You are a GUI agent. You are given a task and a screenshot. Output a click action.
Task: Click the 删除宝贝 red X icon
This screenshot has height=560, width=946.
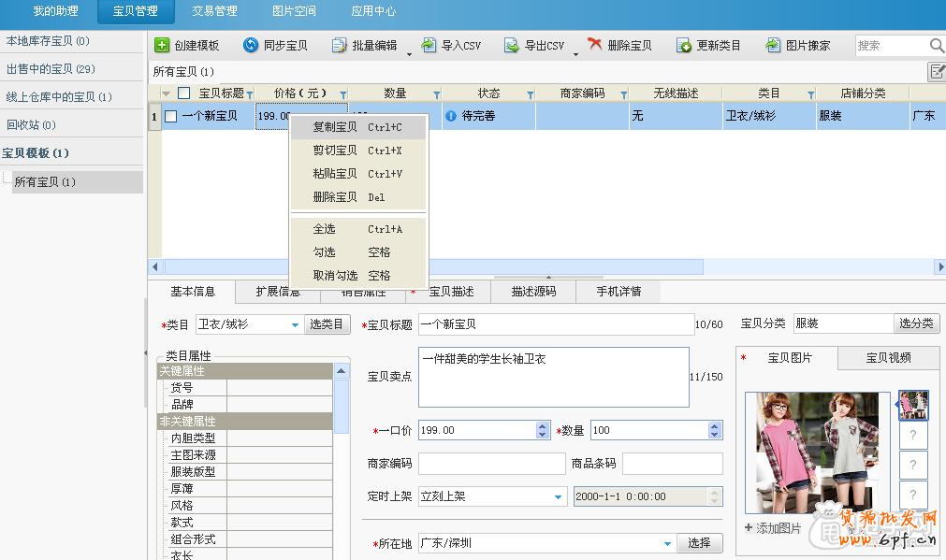coord(594,45)
